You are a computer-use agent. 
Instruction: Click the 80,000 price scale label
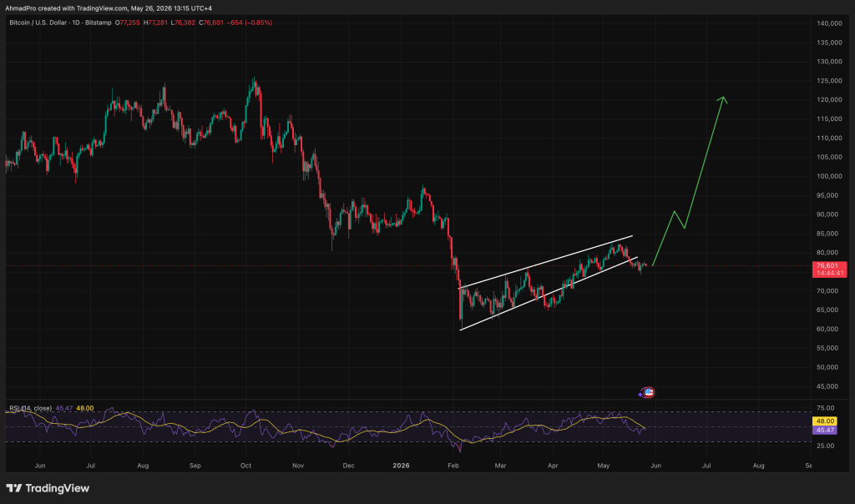click(827, 253)
